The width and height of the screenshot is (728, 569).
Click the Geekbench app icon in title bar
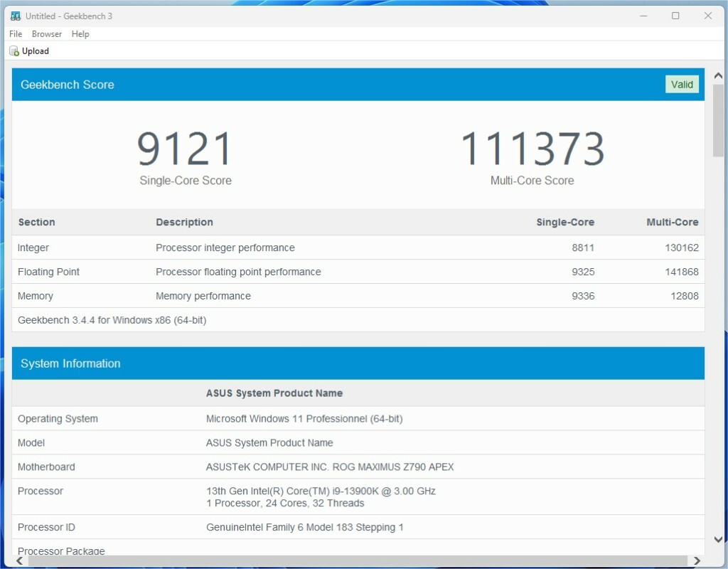click(x=16, y=16)
